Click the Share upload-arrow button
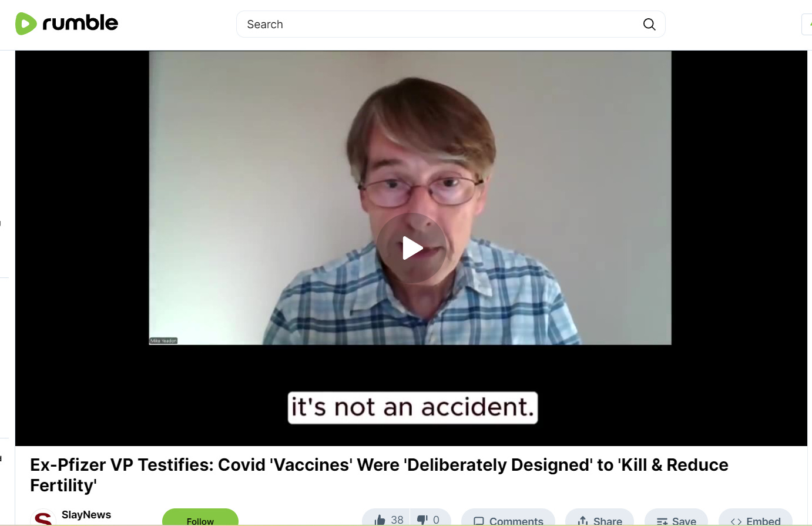Image resolution: width=812 pixels, height=526 pixels. pyautogui.click(x=599, y=520)
